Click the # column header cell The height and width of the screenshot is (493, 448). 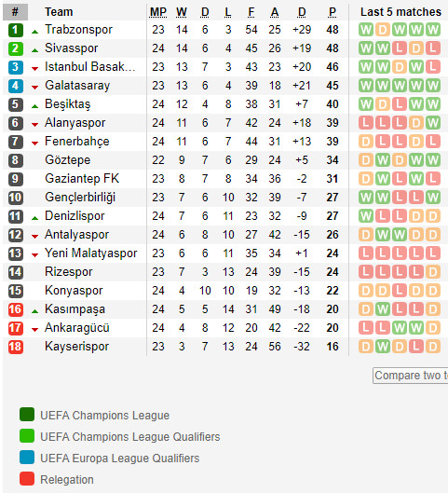(x=15, y=12)
